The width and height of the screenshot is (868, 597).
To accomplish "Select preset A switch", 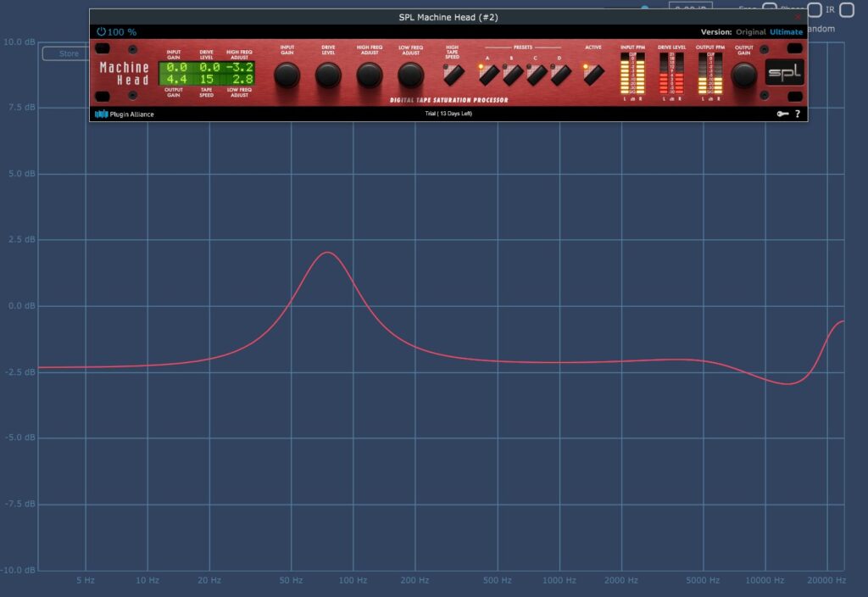I will [x=489, y=75].
